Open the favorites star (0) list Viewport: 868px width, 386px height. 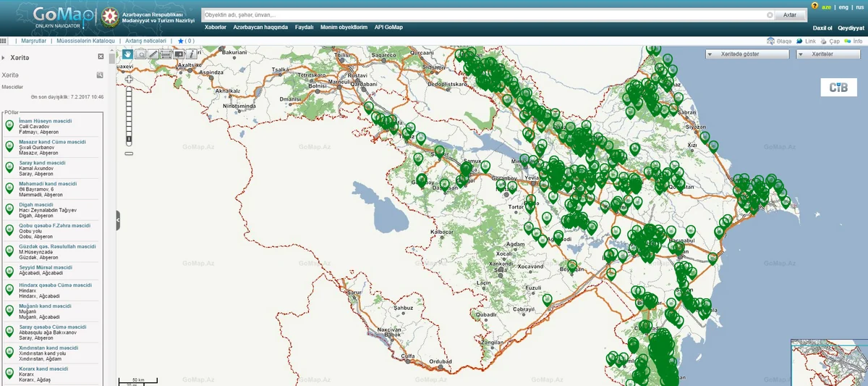[186, 41]
